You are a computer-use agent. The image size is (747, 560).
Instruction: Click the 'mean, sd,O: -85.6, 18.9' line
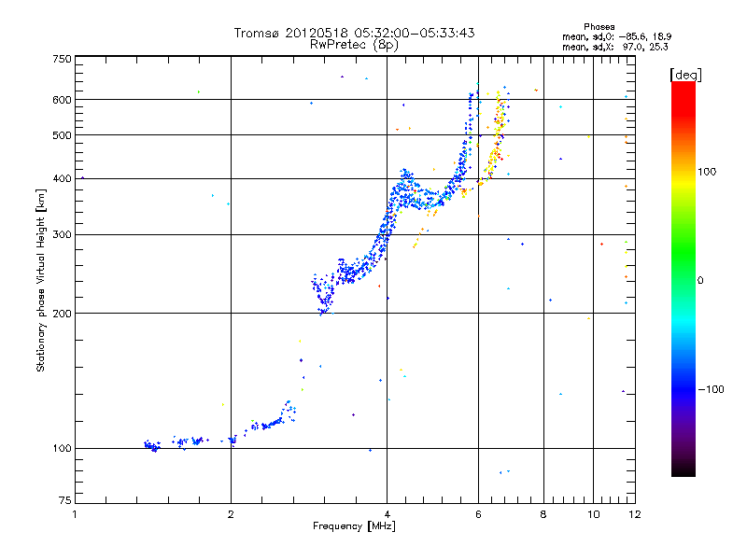click(617, 36)
